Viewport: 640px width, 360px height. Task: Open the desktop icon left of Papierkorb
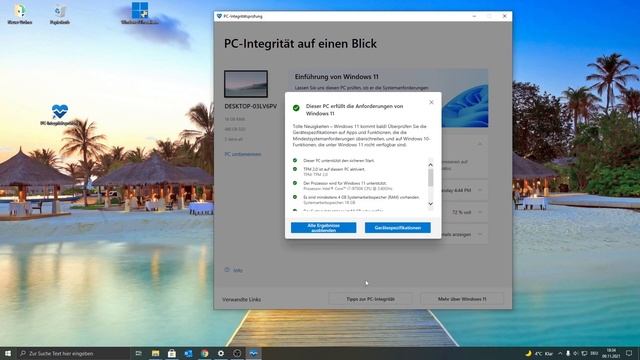[20, 14]
